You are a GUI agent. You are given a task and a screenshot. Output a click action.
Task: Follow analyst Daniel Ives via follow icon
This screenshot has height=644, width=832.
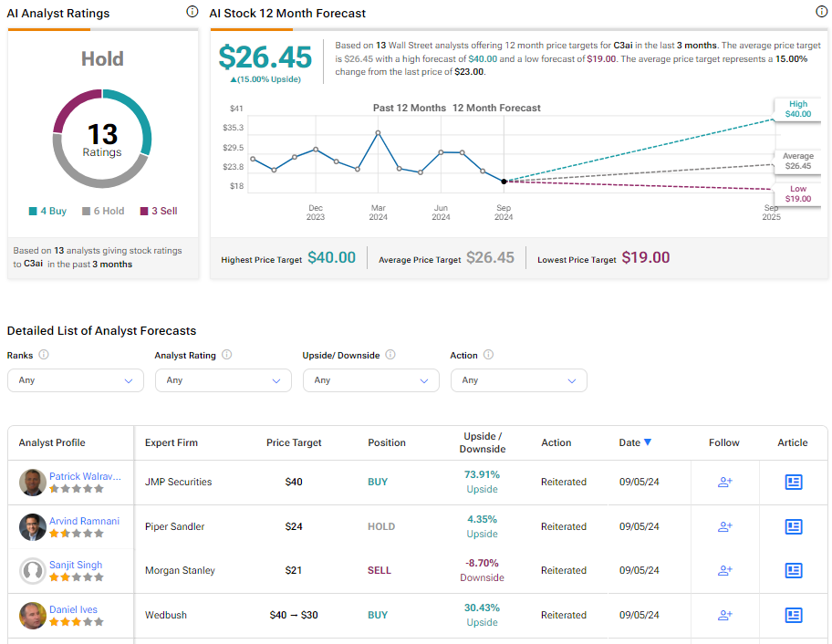pos(725,615)
